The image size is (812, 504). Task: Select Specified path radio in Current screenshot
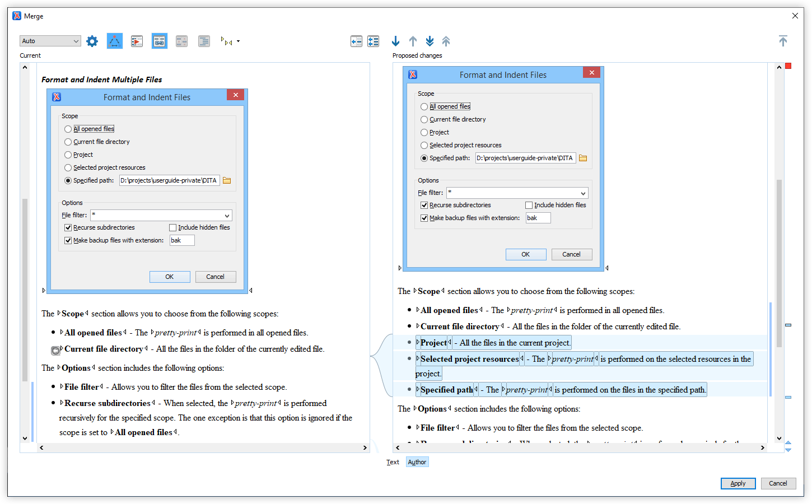coord(68,180)
